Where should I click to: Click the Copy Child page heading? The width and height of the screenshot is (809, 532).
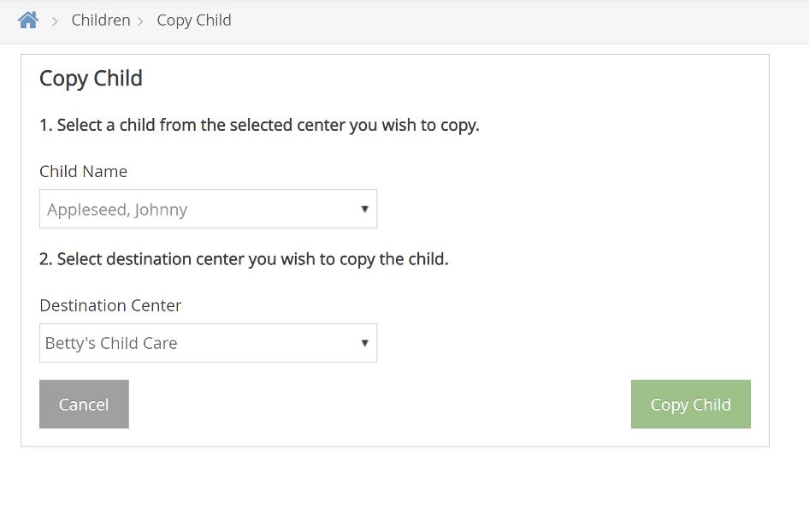[91, 78]
